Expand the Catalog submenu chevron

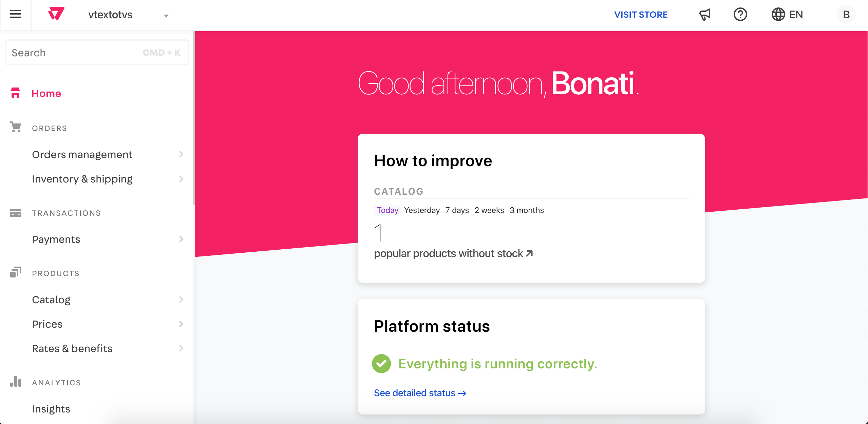coord(181,300)
